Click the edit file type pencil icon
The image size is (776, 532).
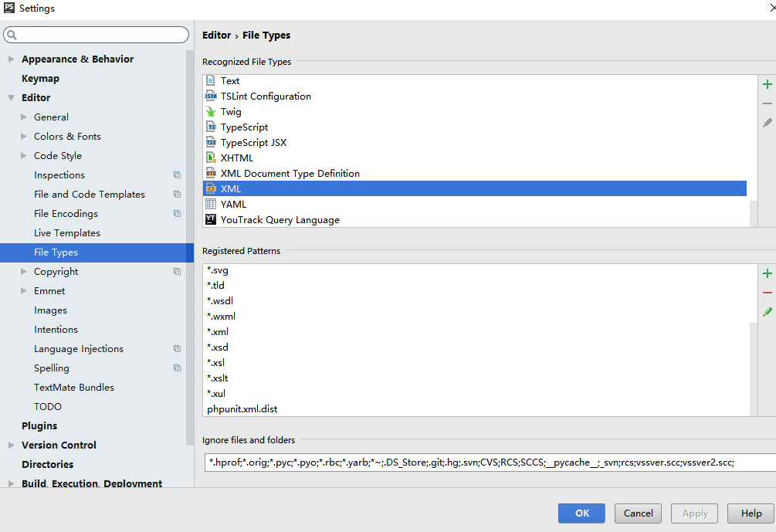point(767,123)
